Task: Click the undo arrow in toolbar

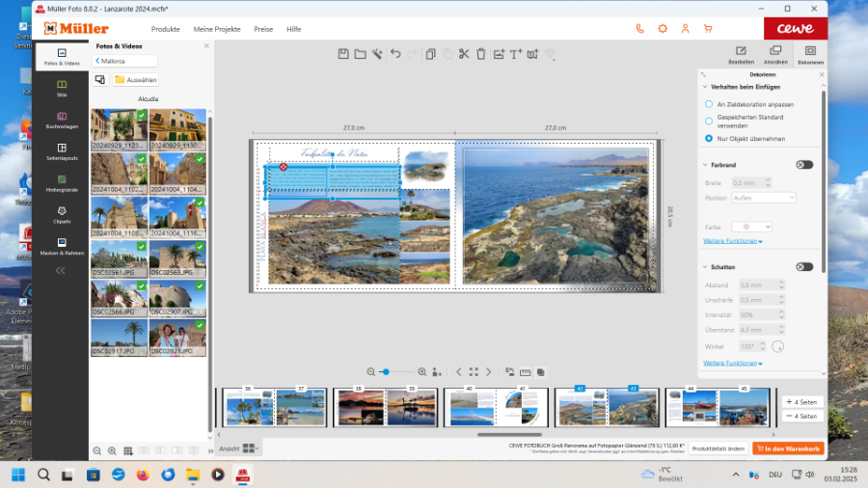Action: pos(395,54)
